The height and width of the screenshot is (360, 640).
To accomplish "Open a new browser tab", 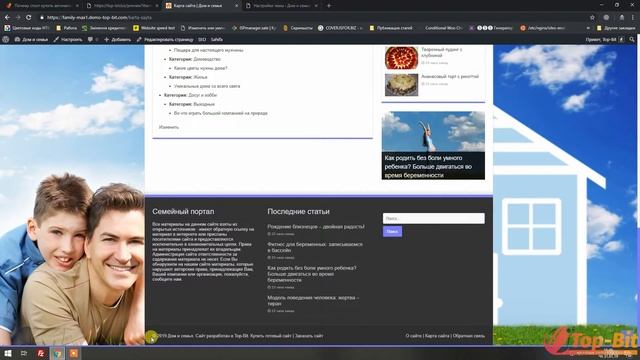I will [x=329, y=6].
